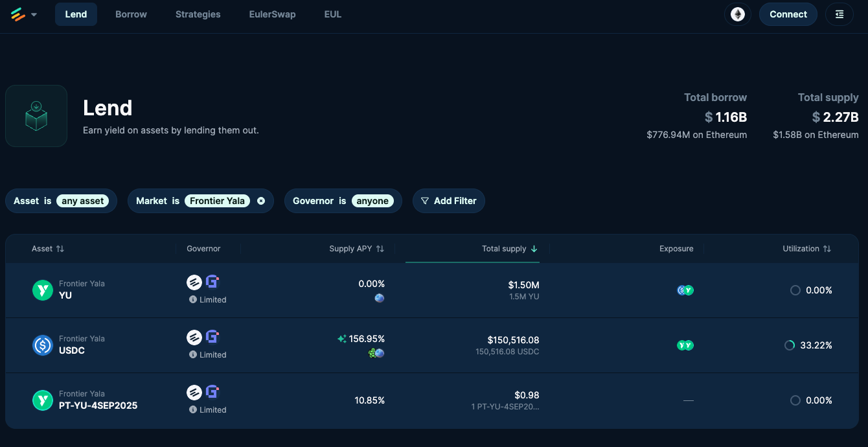This screenshot has width=868, height=447.
Task: Open the Market is Frontier Yala filter
Action: [x=200, y=201]
